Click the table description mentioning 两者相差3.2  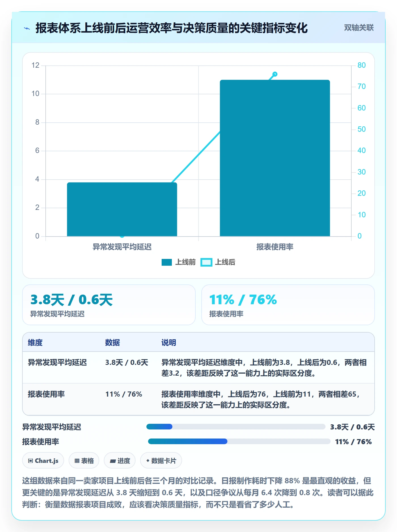click(x=264, y=368)
